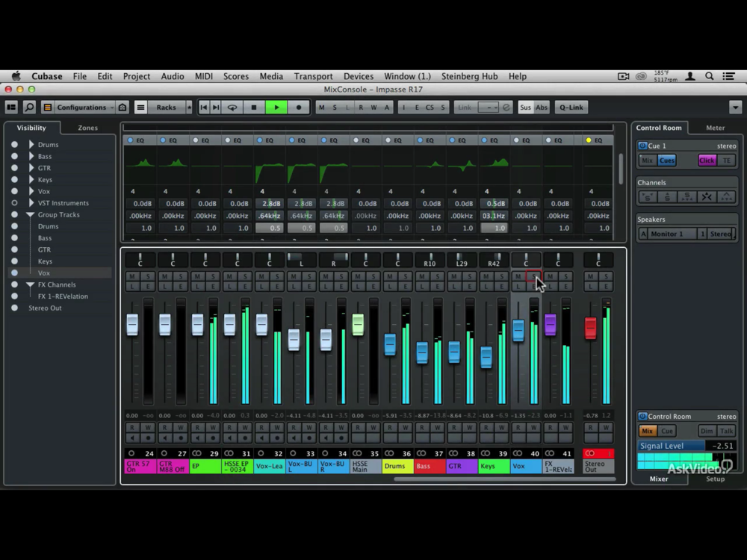The height and width of the screenshot is (560, 747).
Task: Click the Record button in the transport
Action: pyautogui.click(x=299, y=107)
